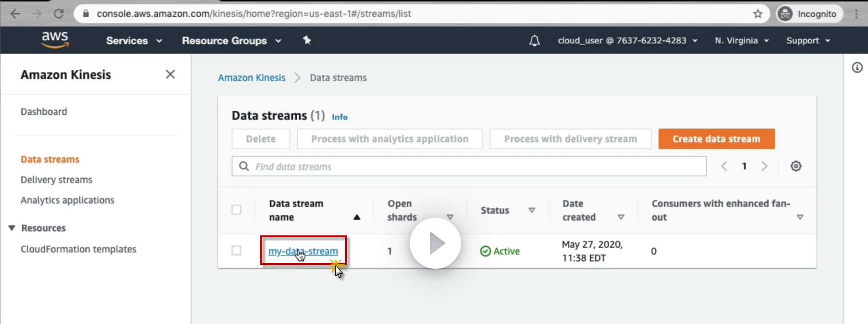Screen dimensions: 868x324
Task: Open Chrome three-dot menu
Action: (856, 14)
